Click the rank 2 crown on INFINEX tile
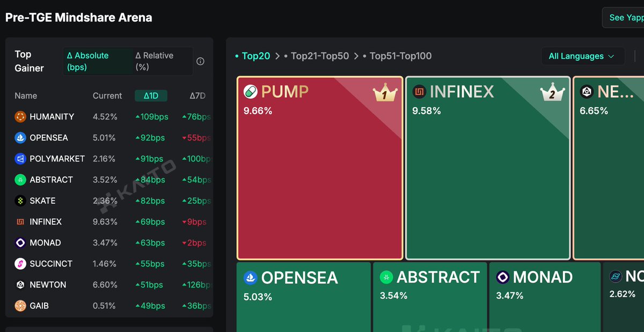The image size is (644, 332). pos(553,93)
